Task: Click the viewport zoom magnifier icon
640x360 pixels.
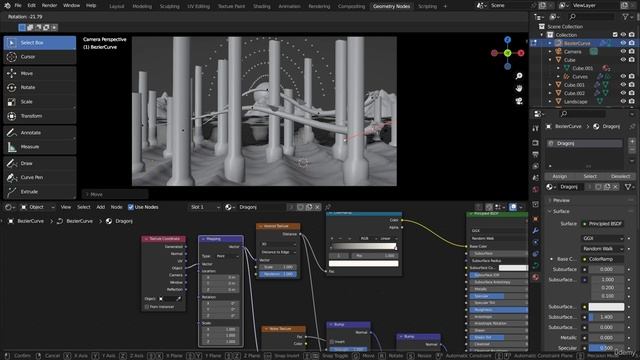Action: tap(519, 76)
